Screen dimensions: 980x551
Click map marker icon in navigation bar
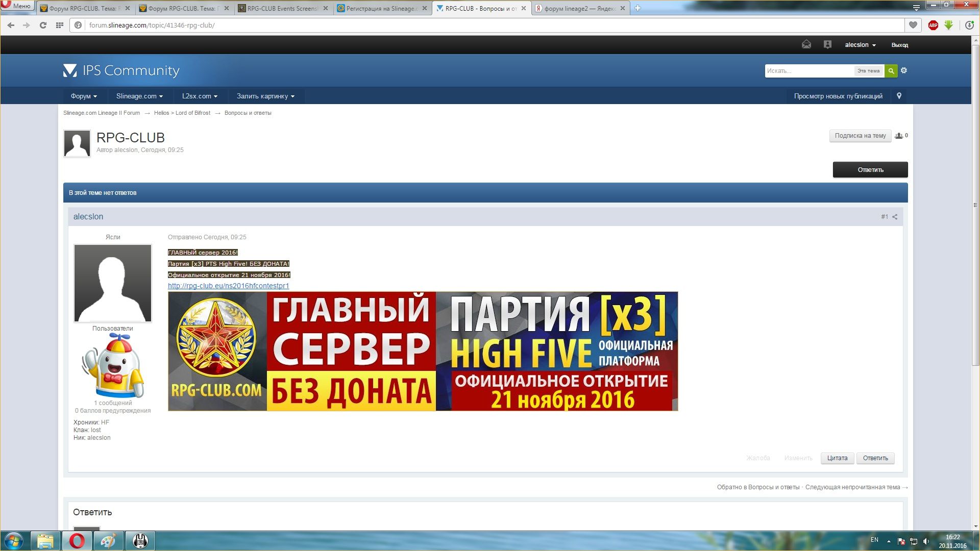899,96
